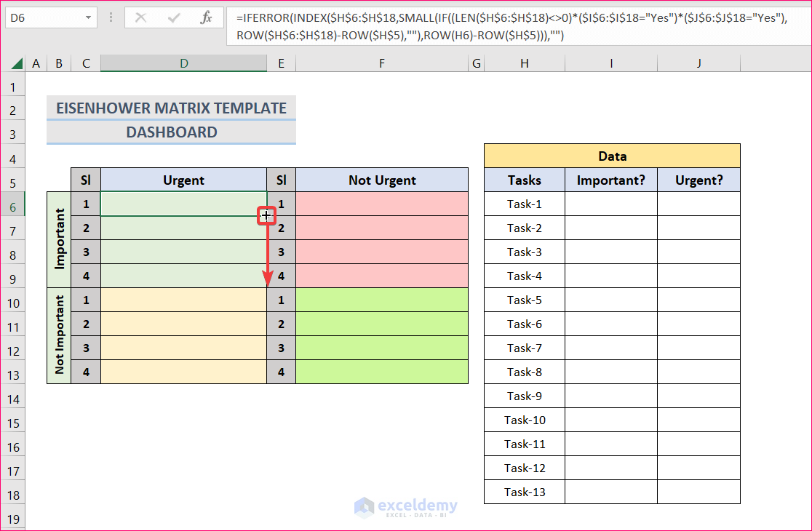
Task: Select the Task-1 cell
Action: (x=525, y=204)
